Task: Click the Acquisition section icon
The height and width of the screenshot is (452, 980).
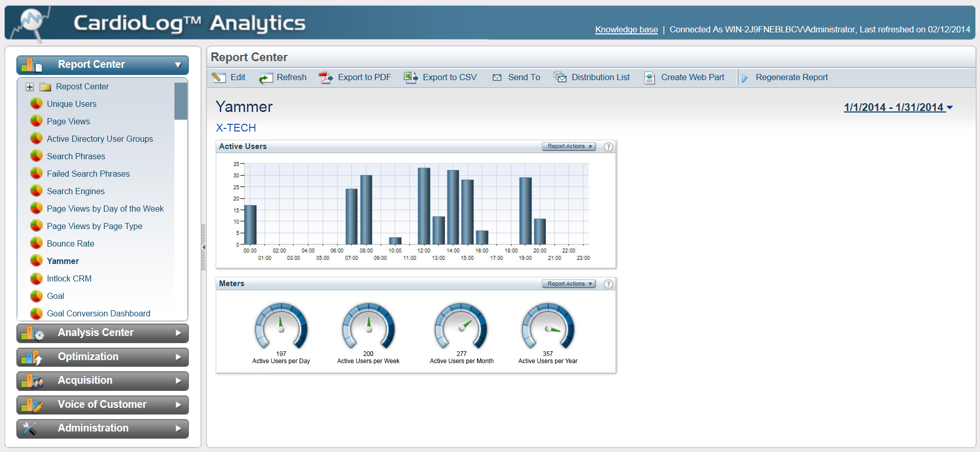Action: click(x=32, y=381)
